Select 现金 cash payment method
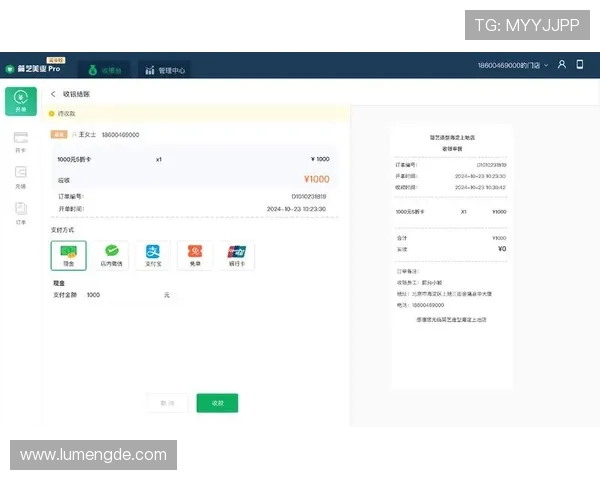Image resolution: width=600 pixels, height=480 pixels. coord(68,256)
